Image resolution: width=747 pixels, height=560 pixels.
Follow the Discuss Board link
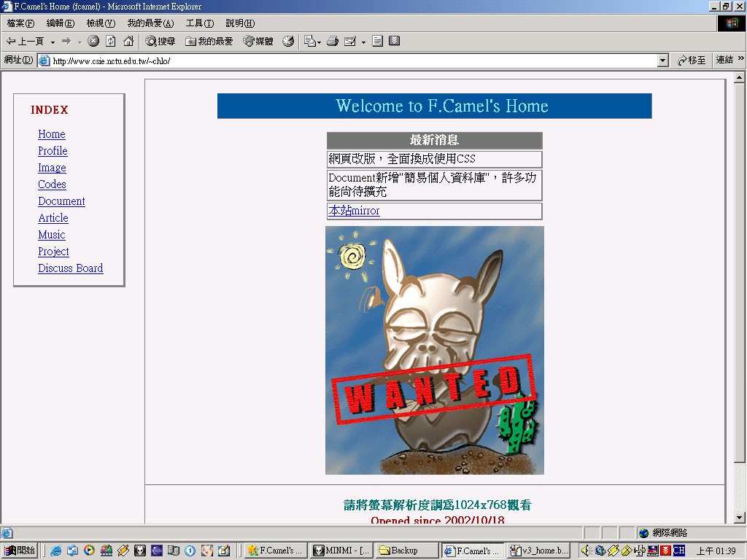pos(70,268)
